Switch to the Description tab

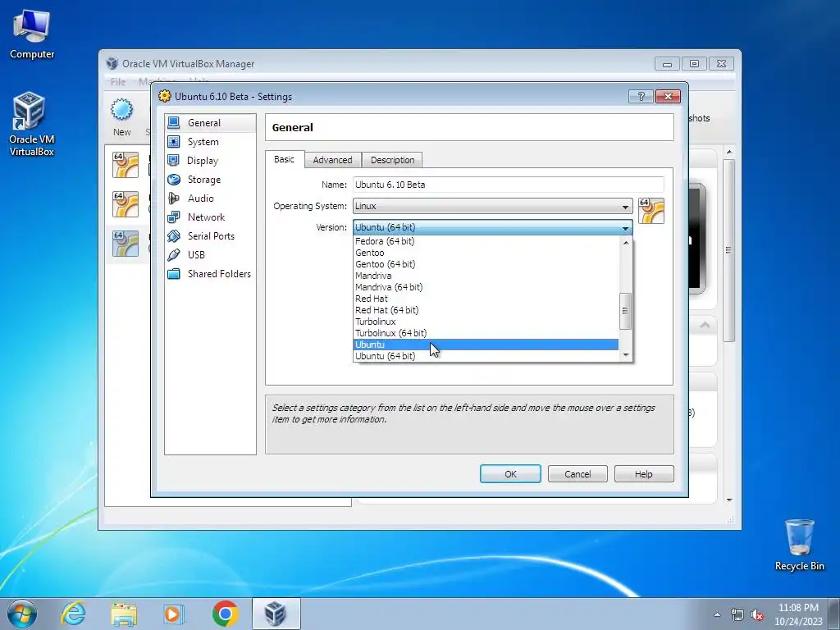click(393, 160)
